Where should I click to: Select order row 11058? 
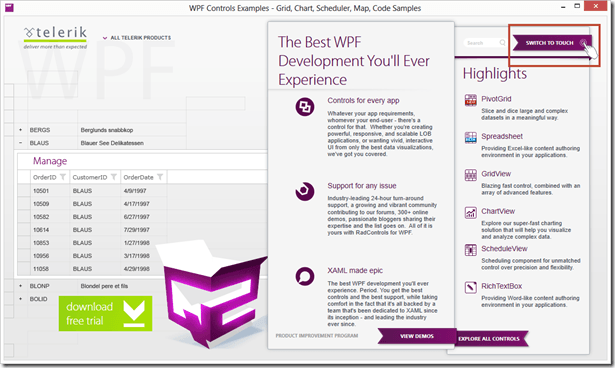[x=92, y=269]
